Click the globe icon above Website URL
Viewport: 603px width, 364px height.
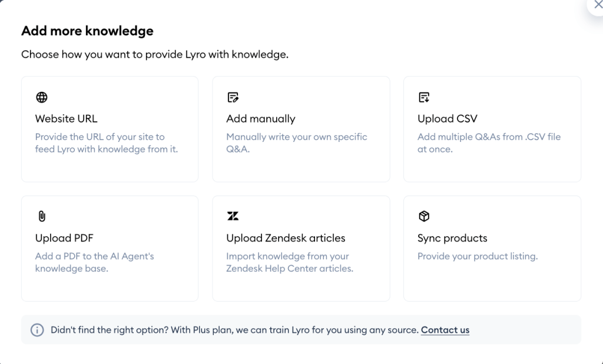tap(41, 97)
